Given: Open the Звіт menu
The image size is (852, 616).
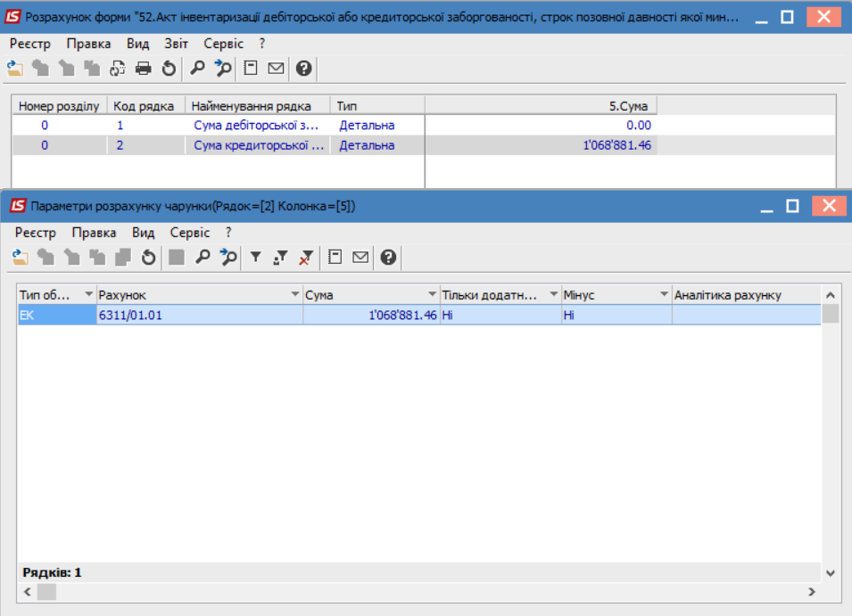Looking at the screenshot, I should pyautogui.click(x=176, y=44).
